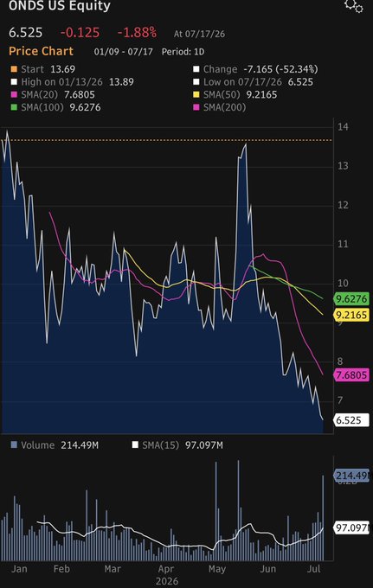Screen dimensions: 373x588
Task: Change the Period: 1D setting
Action: coord(183,52)
